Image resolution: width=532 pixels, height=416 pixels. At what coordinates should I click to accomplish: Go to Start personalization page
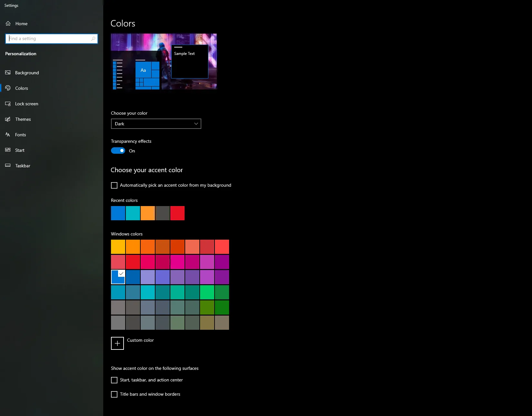click(x=52, y=150)
